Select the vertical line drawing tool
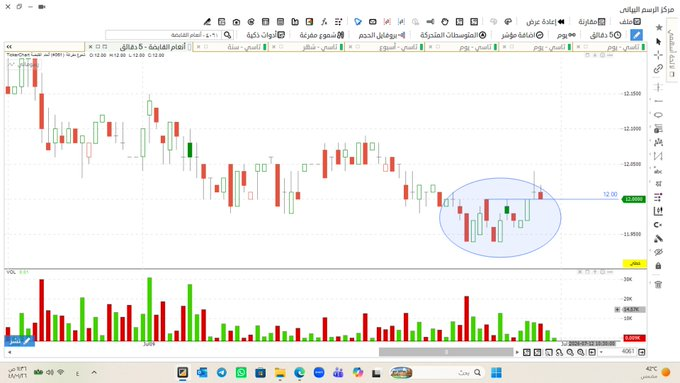This screenshot has width=680, height=383. click(658, 87)
